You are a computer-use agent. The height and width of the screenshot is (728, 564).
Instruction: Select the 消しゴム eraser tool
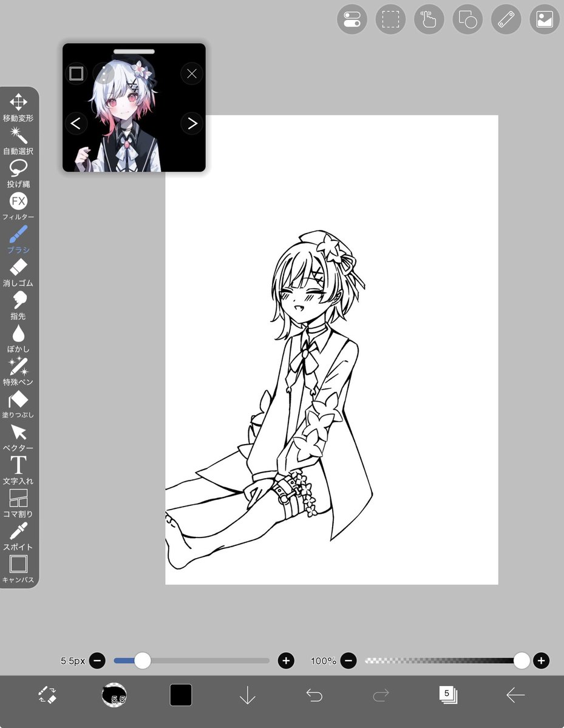point(18,272)
